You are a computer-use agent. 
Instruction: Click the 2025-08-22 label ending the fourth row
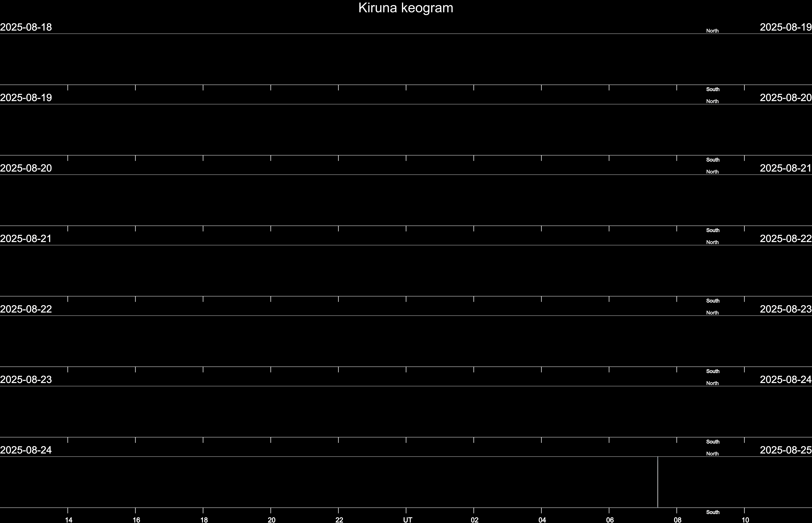(x=786, y=239)
